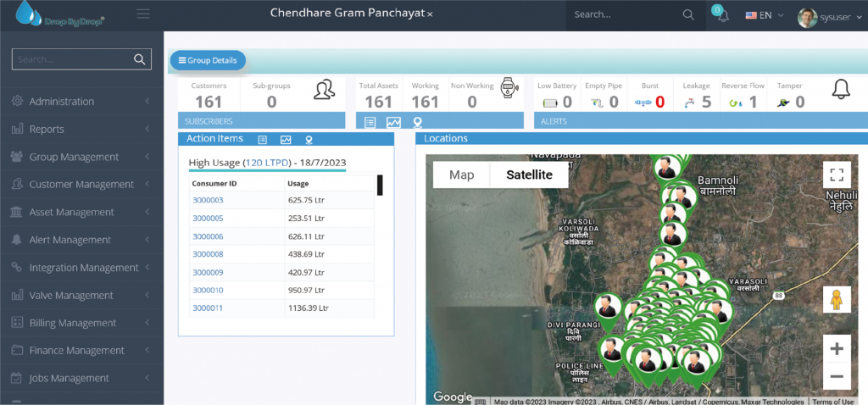Viewport: 868px width, 405px height.
Task: Open Billing Management in the sidebar
Action: point(72,323)
